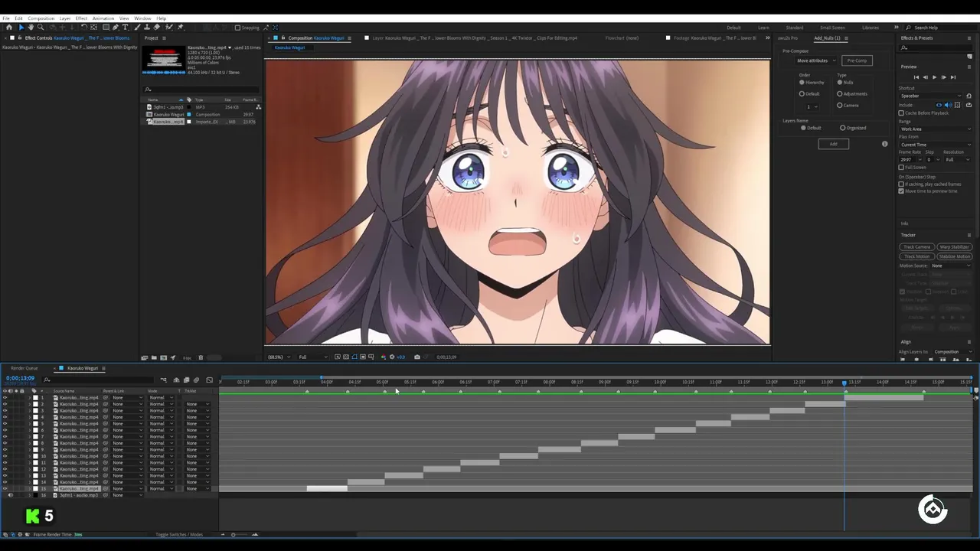The width and height of the screenshot is (980, 551).
Task: Select the Default radio button under Order
Action: click(802, 93)
